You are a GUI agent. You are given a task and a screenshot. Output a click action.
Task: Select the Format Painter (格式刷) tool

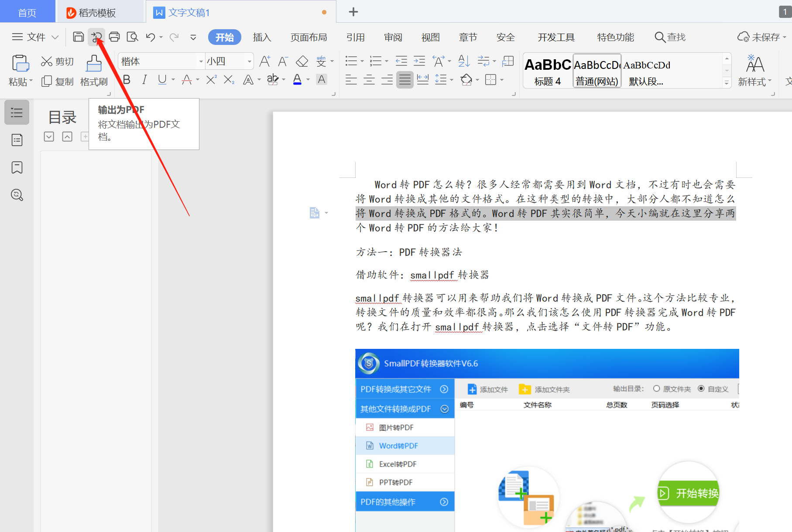(x=94, y=71)
